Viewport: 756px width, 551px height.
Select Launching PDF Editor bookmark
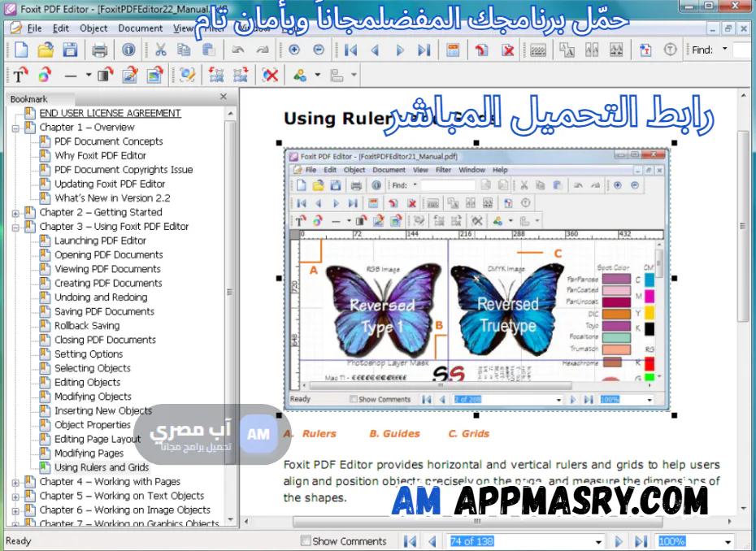pos(100,241)
